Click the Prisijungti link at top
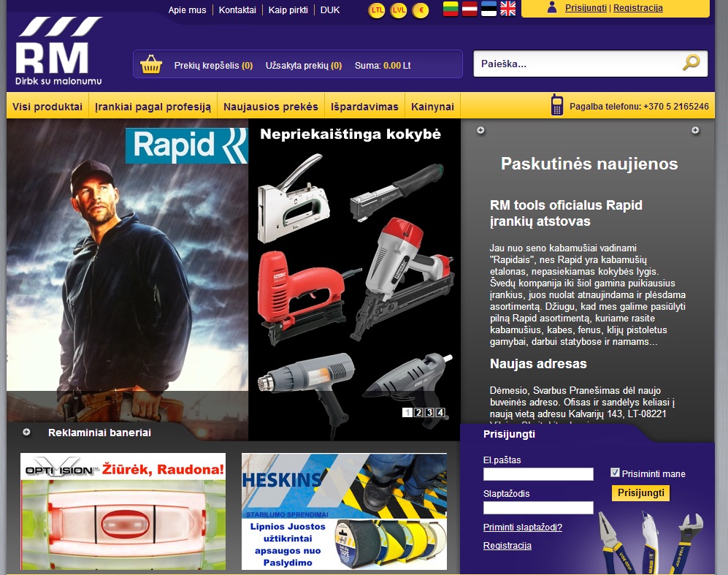The width and height of the screenshot is (728, 575). click(586, 8)
